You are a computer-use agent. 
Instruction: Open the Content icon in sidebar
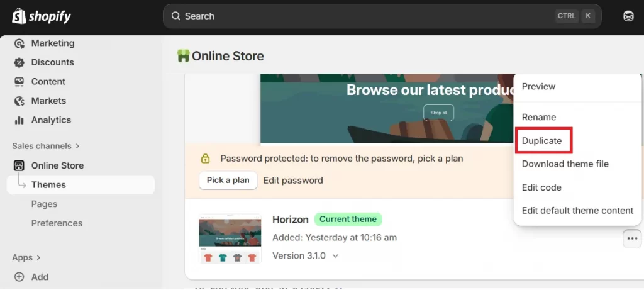tap(19, 82)
